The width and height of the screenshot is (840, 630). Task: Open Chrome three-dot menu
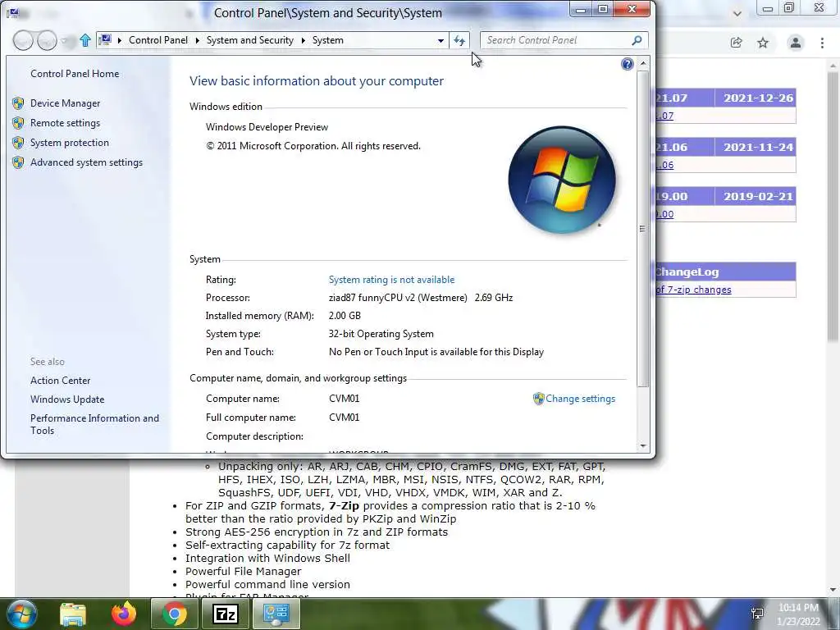(x=822, y=43)
